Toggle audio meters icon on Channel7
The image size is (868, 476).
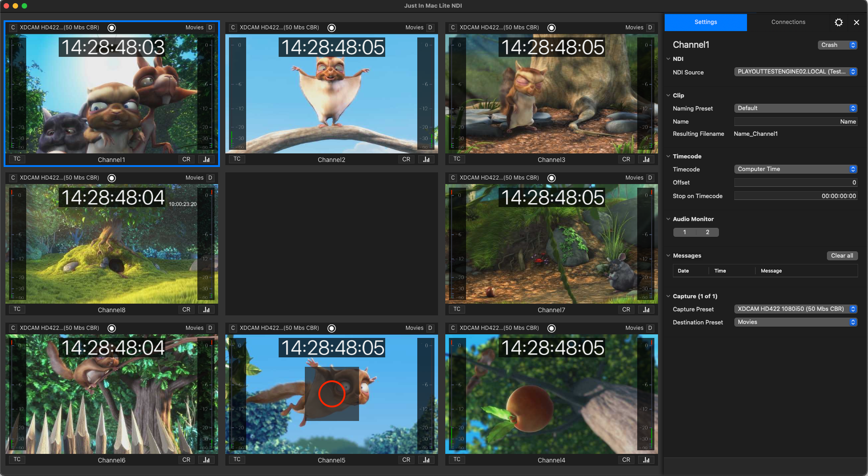pyautogui.click(x=646, y=310)
